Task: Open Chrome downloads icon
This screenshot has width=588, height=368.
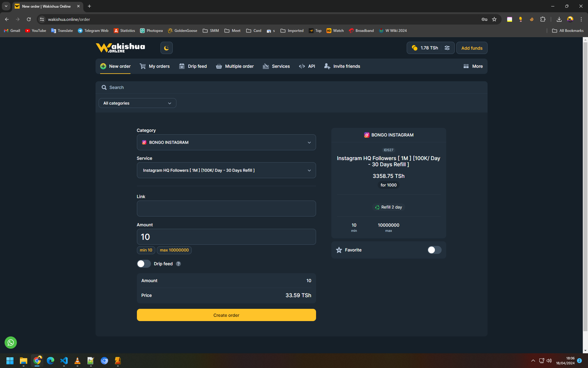Action: [x=559, y=19]
